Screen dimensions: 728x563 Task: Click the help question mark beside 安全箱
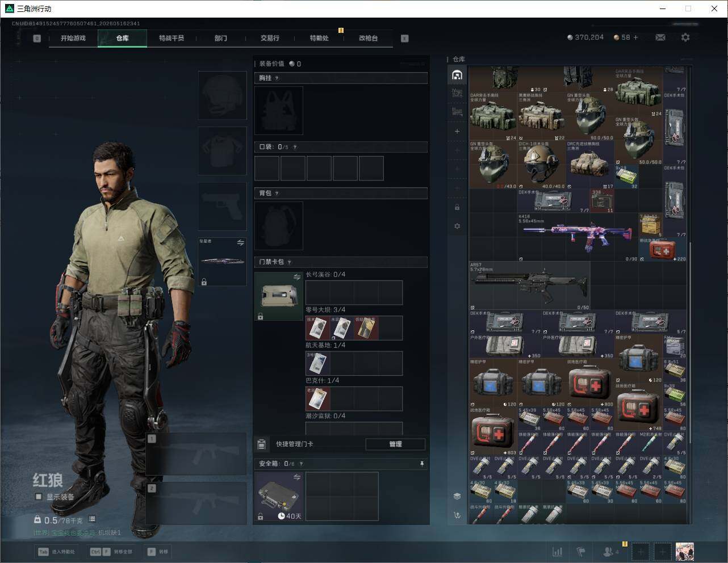click(301, 464)
